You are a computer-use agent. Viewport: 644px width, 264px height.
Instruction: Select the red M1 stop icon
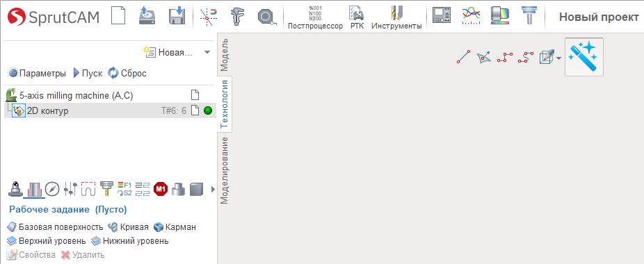(x=161, y=189)
